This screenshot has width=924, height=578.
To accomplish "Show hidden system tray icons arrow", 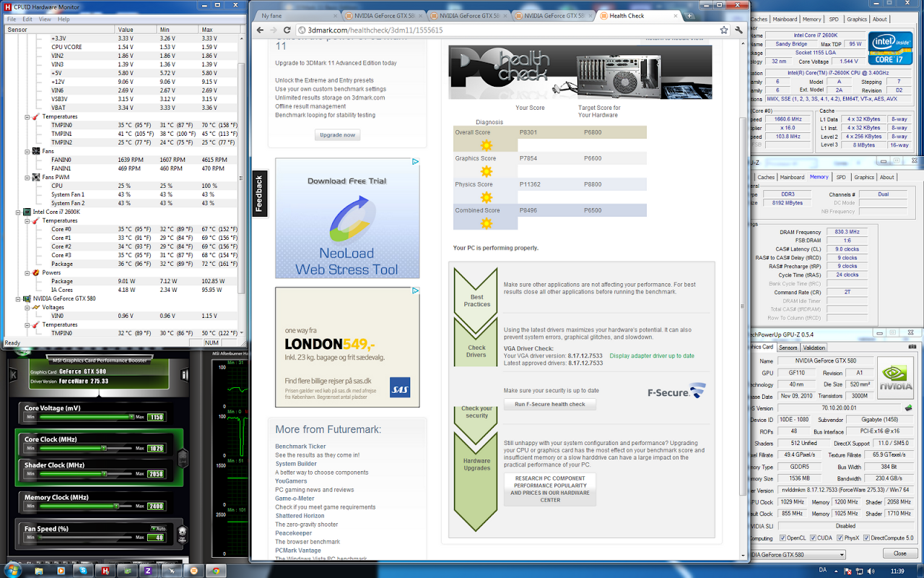I will coord(837,571).
